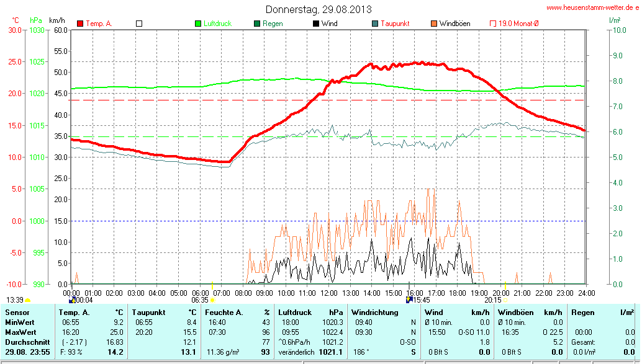This screenshot has width=642, height=364.
Task: Select the sunset marker at 20:15
Action: coord(505,300)
